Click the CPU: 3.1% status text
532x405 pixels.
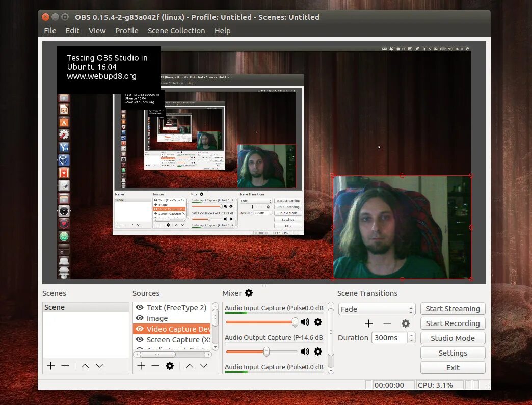coord(435,385)
